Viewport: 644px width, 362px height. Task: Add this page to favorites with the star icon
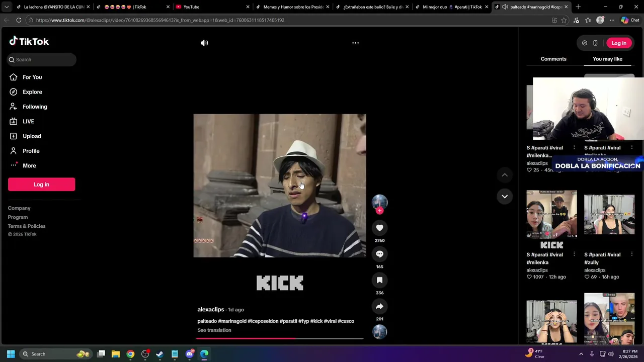[x=564, y=20]
